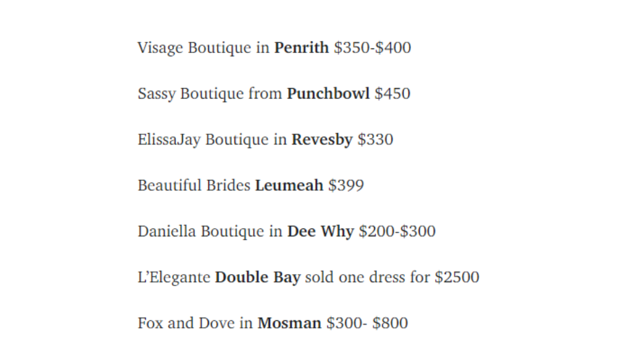
Task: Click the bold words Double Bay
Action: pyautogui.click(x=257, y=277)
